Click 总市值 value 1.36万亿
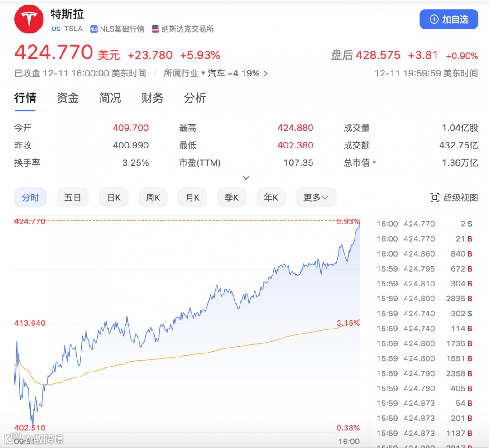Image resolution: width=489 pixels, height=448 pixels. [460, 163]
